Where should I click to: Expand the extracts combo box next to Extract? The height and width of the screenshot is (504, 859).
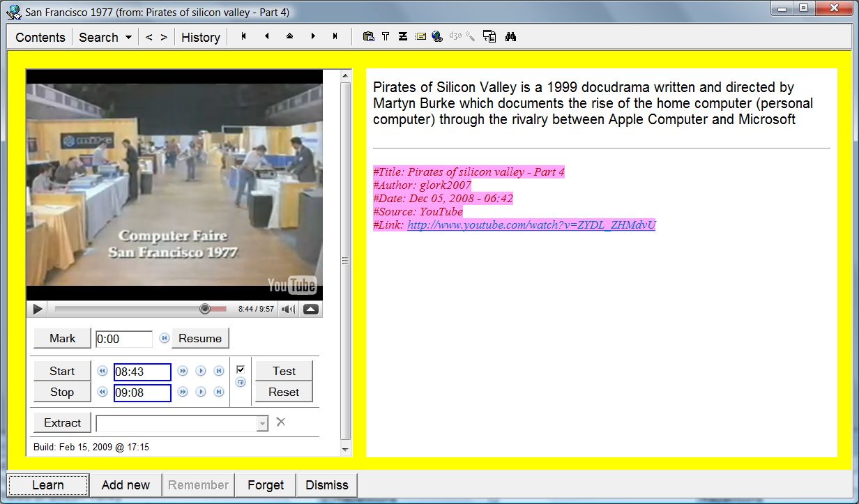[262, 423]
